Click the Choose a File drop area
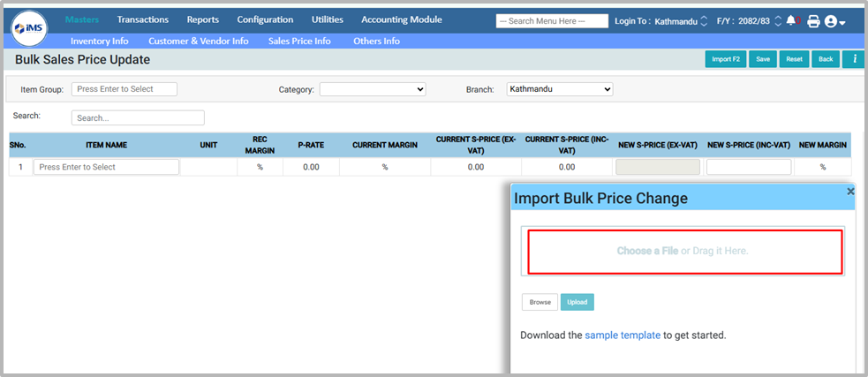The width and height of the screenshot is (868, 377). point(683,252)
